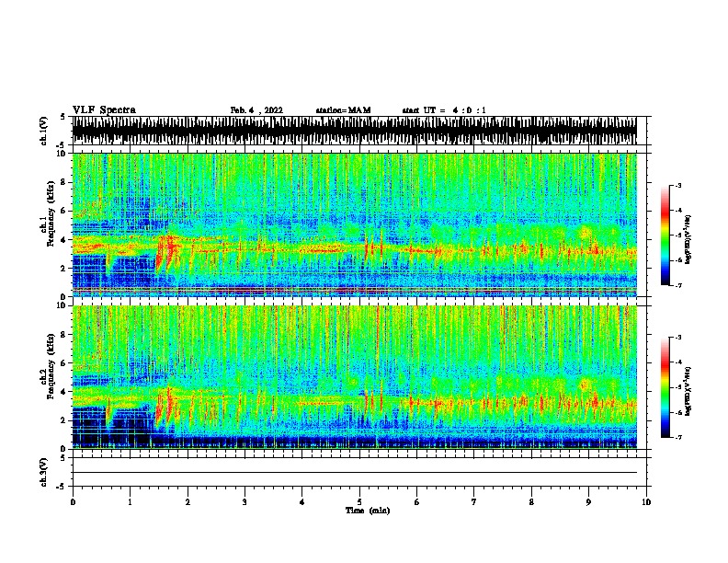728x563 pixels.
Task: Click time-axis tick label "5"
Action: 359,502
